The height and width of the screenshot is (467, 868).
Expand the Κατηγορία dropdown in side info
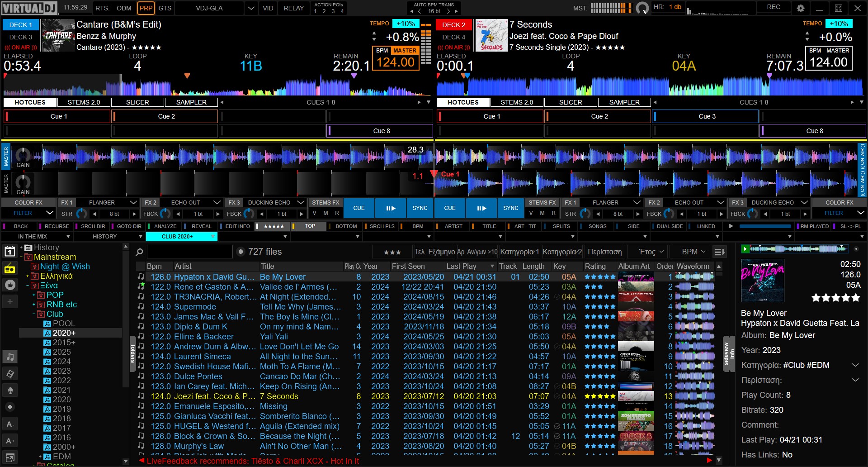click(x=855, y=365)
